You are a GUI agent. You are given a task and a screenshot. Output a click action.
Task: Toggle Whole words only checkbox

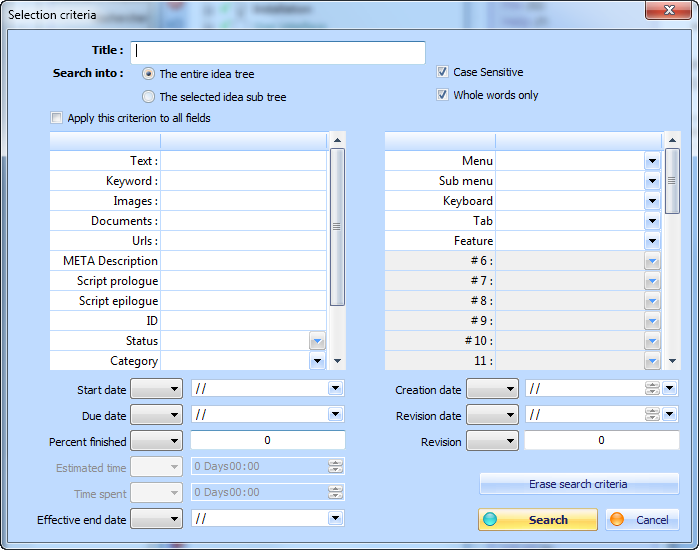click(x=442, y=94)
